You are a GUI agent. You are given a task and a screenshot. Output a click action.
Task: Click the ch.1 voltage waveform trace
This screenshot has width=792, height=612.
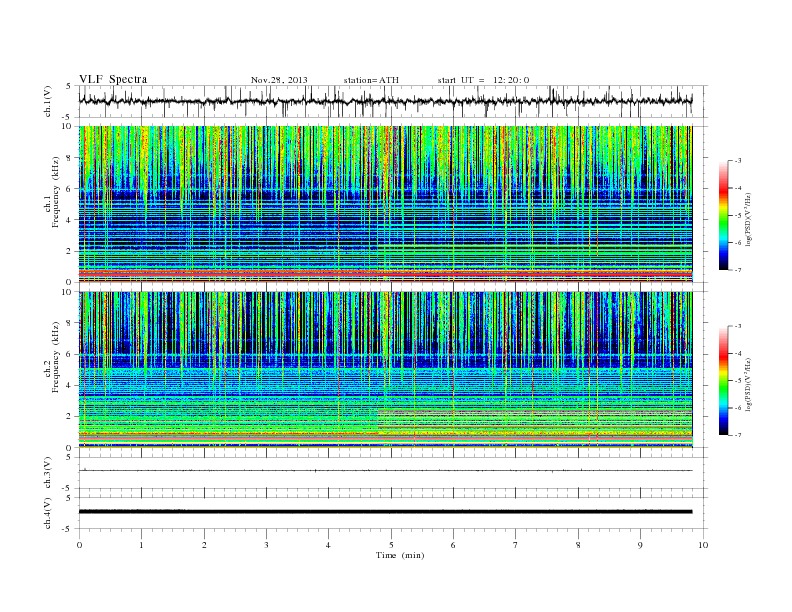(385, 101)
